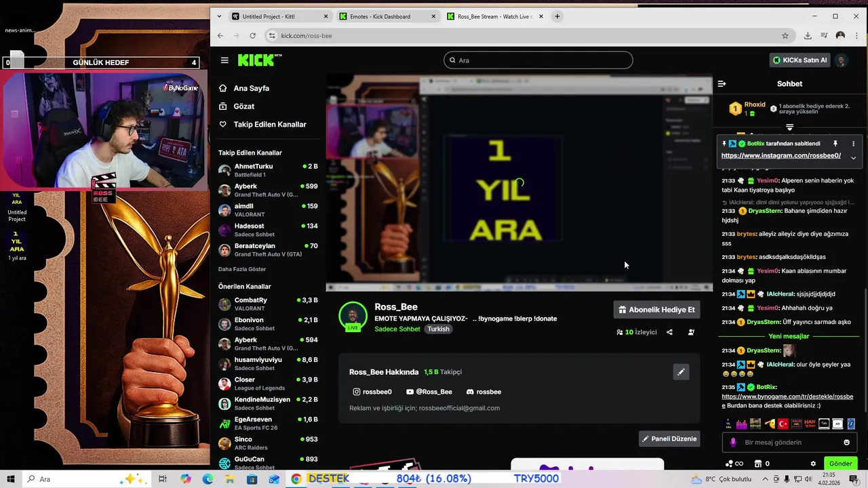Image resolution: width=868 pixels, height=488 pixels.
Task: Open Hadesost channel in sidebar
Action: tap(268, 230)
